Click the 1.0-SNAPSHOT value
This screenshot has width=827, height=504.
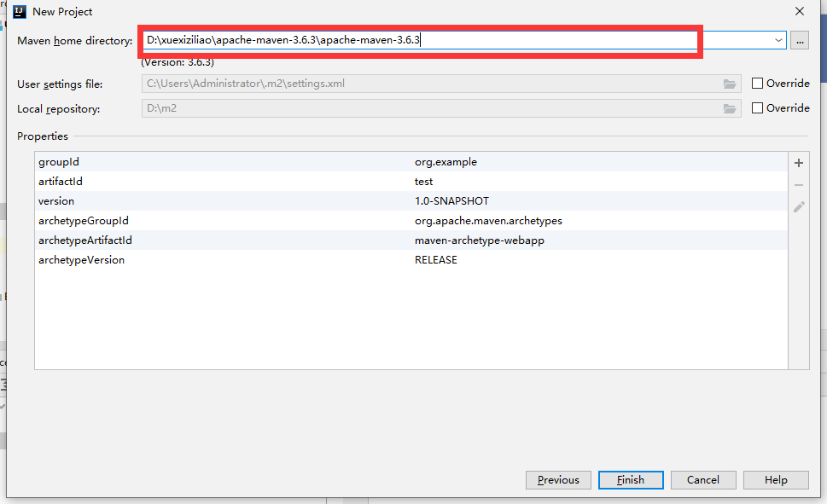pyautogui.click(x=451, y=201)
